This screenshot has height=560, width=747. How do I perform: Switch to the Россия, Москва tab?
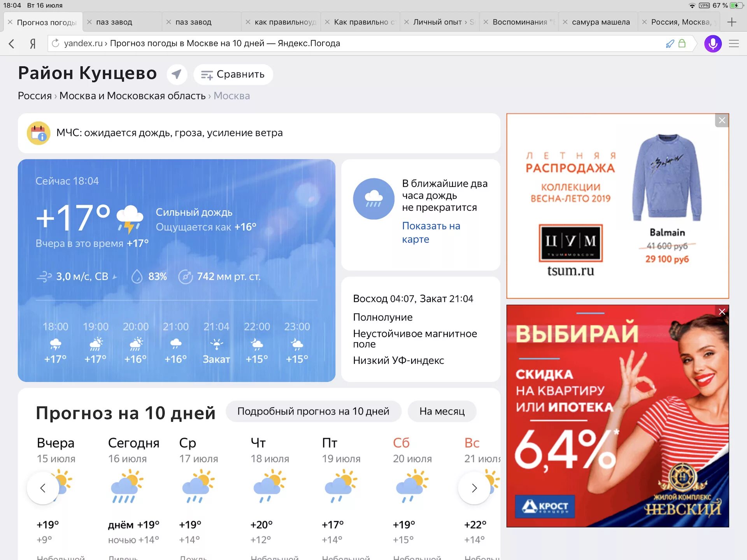click(679, 22)
